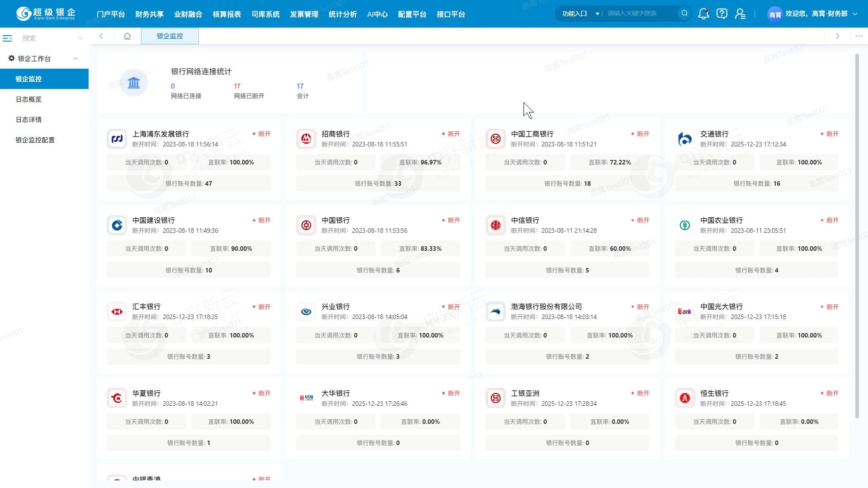
Task: Collapse sidebar with hamburger menu icon
Action: click(x=7, y=38)
